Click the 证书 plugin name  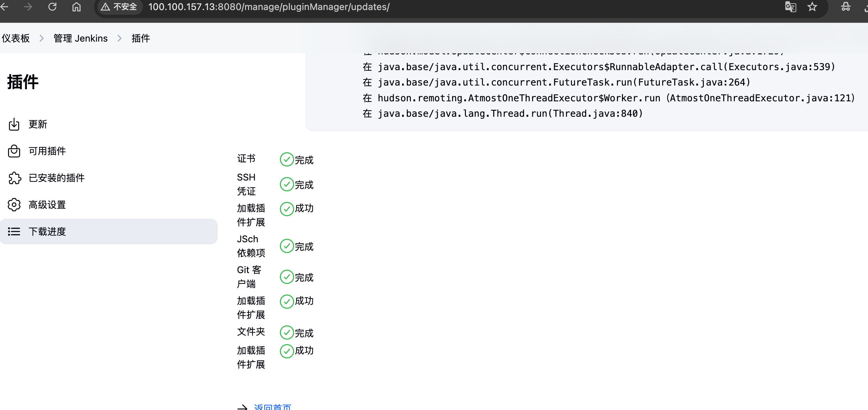246,158
